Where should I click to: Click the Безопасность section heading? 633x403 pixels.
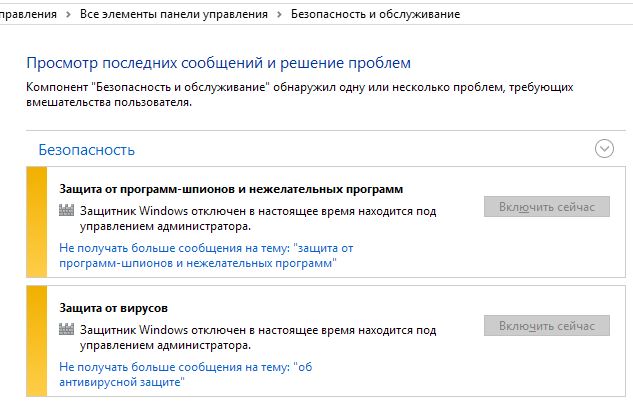86,150
